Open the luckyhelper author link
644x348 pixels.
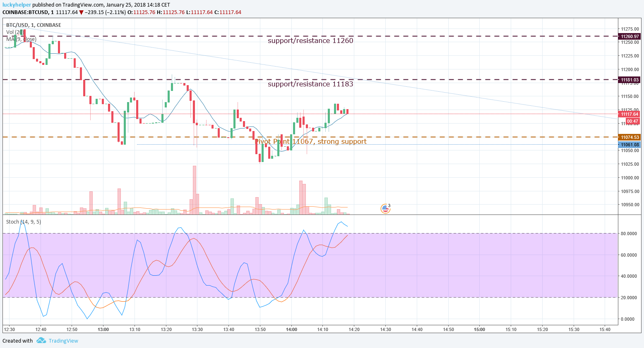coord(17,5)
